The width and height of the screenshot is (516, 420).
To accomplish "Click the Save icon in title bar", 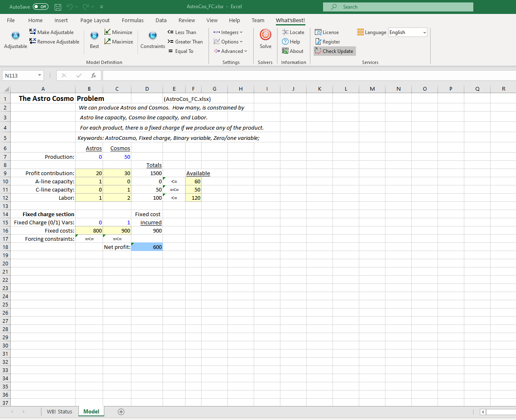I will pyautogui.click(x=58, y=7).
